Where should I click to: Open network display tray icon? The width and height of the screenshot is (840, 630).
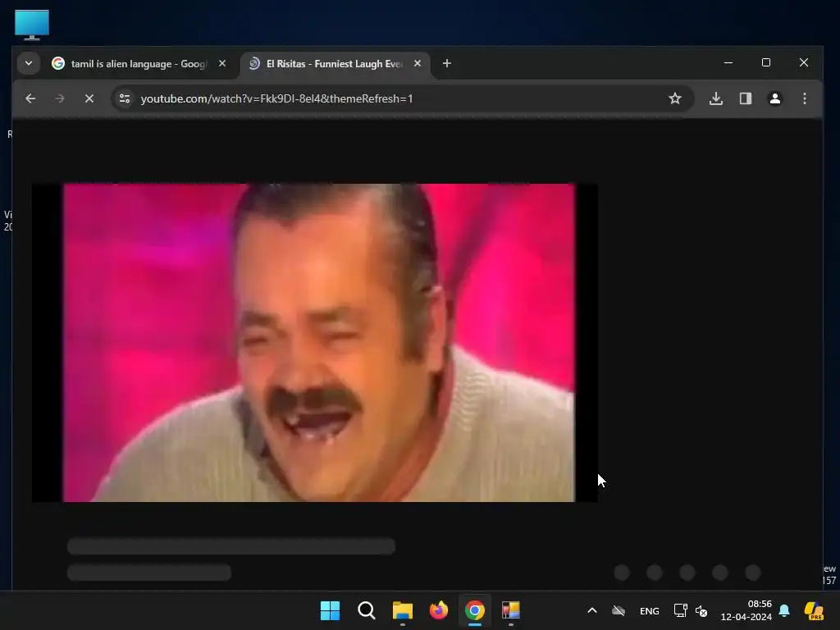680,610
